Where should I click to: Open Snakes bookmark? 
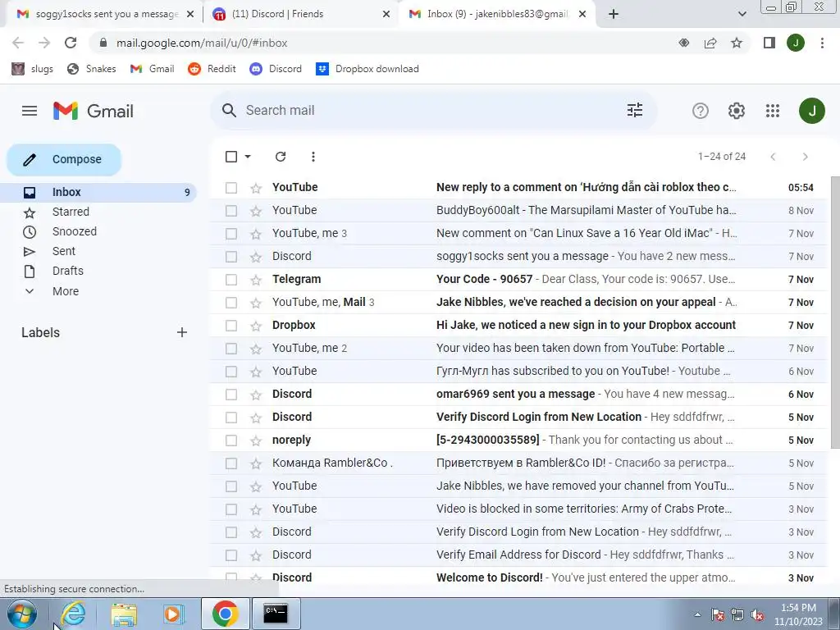[x=92, y=69]
